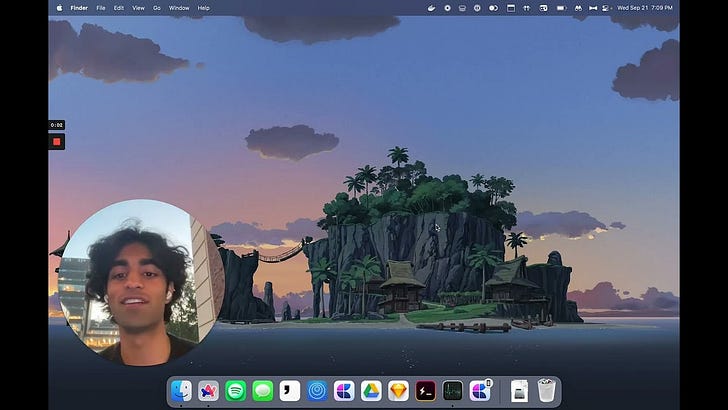Open Messages app in dock

[x=263, y=390]
